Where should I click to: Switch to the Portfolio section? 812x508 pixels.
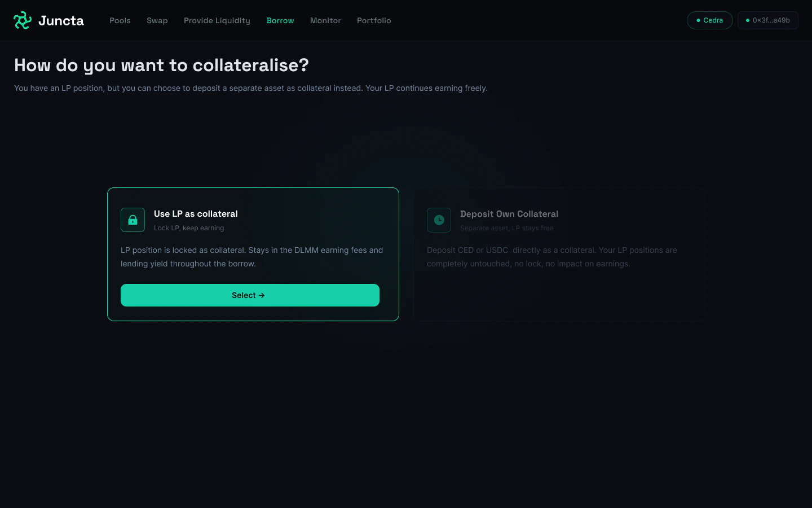374,20
